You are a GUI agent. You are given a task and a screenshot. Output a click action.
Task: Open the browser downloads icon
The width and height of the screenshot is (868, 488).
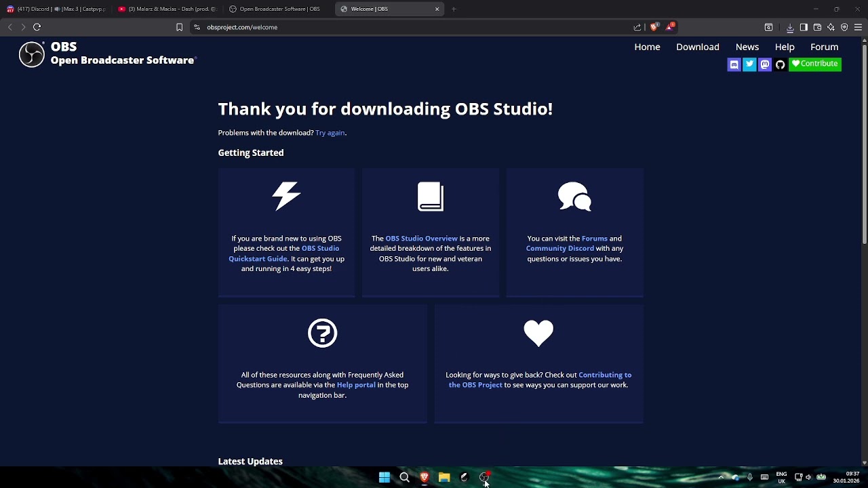tap(790, 27)
